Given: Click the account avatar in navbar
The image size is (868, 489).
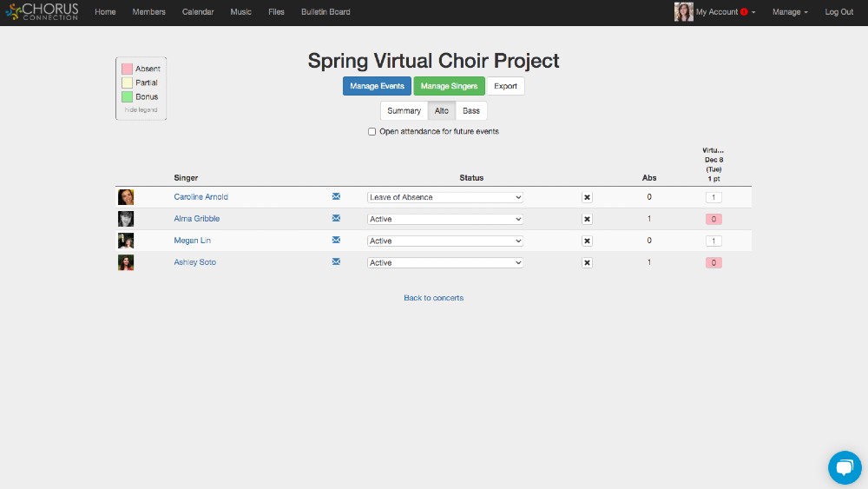Looking at the screenshot, I should pos(684,11).
